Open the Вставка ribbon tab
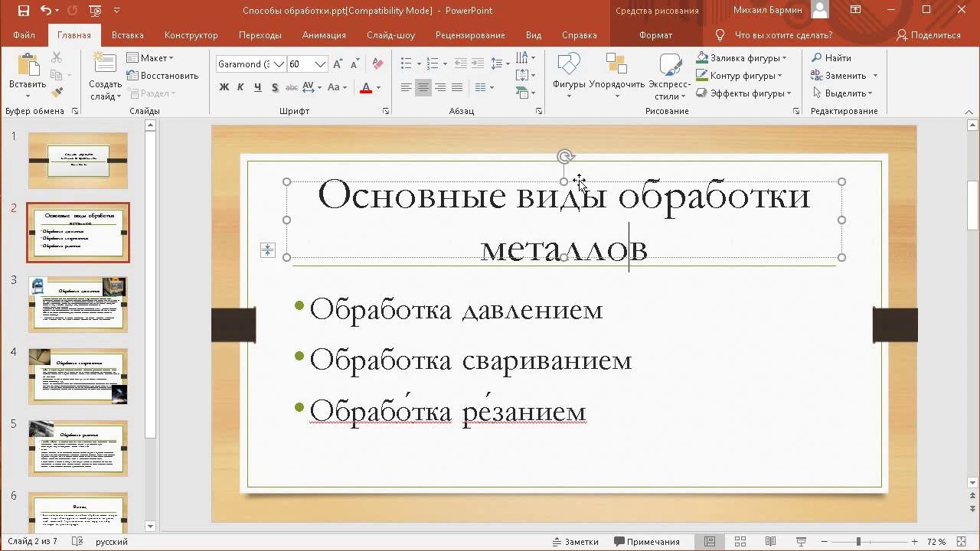Viewport: 980px width, 551px height. tap(127, 35)
